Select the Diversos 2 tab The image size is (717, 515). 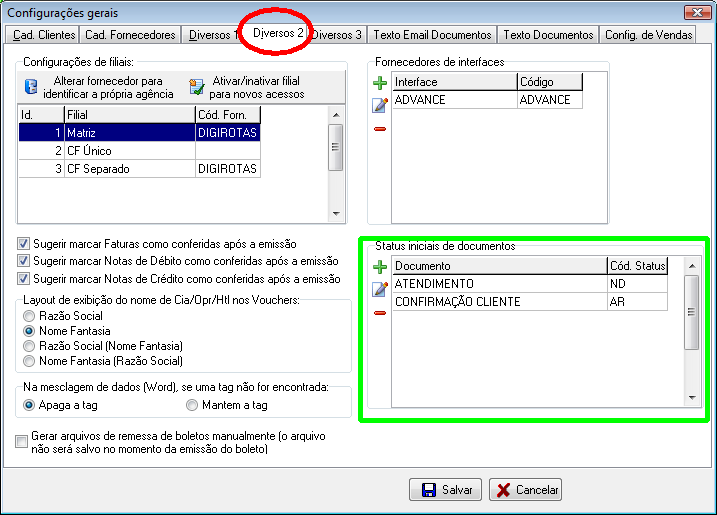coord(278,33)
